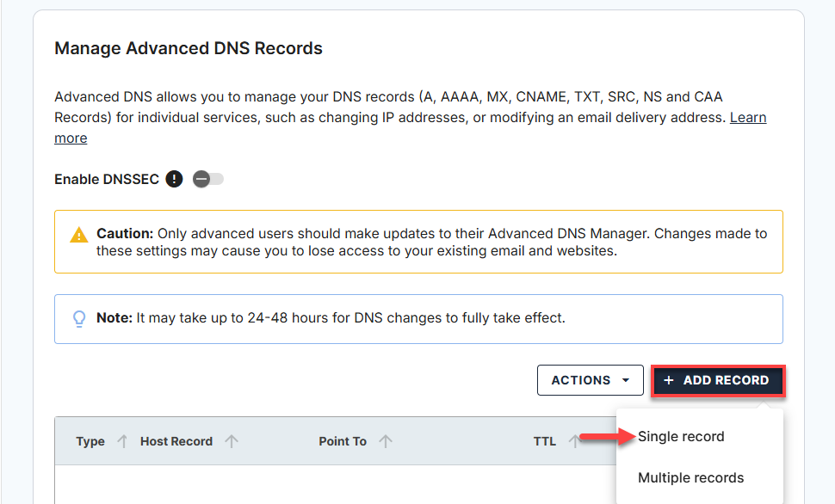Image resolution: width=835 pixels, height=504 pixels.
Task: Disable DNSSEC using the slider switch
Action: point(206,179)
